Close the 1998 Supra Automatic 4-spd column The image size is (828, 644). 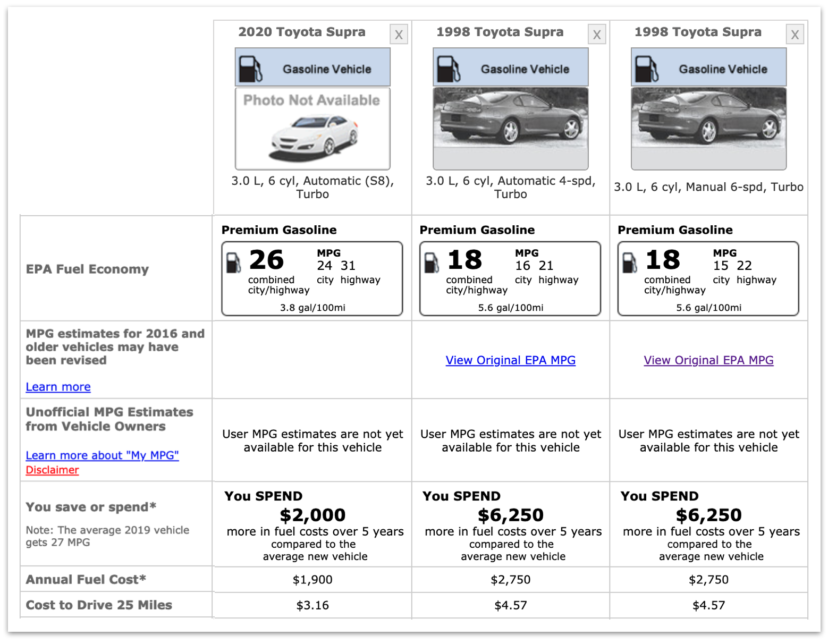pos(597,35)
